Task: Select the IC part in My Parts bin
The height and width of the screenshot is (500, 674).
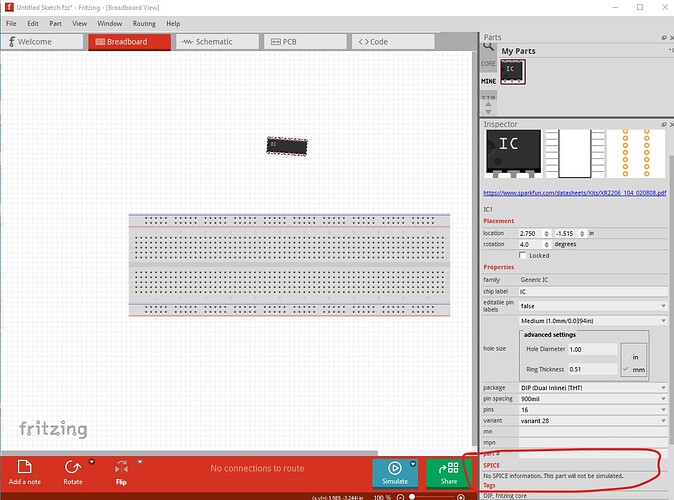Action: point(512,72)
